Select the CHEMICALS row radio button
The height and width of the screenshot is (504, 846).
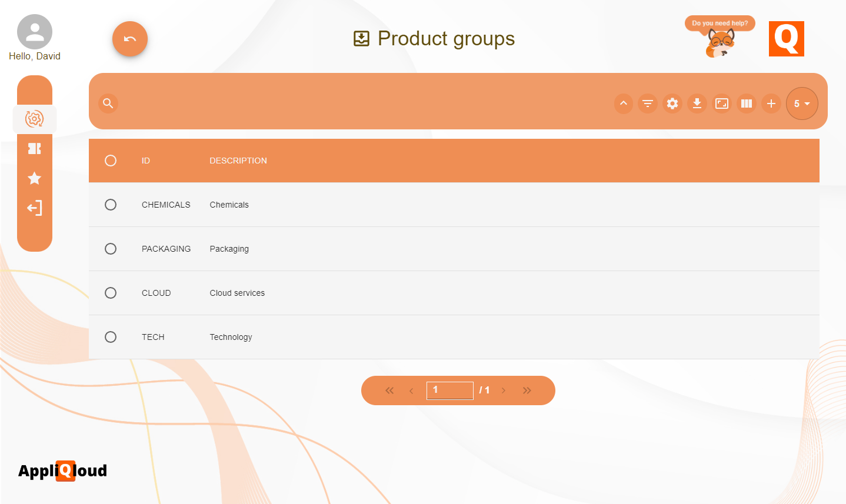click(x=111, y=205)
